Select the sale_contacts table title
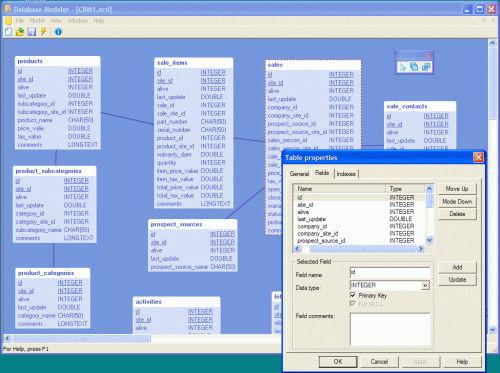The width and height of the screenshot is (500, 373). [407, 106]
